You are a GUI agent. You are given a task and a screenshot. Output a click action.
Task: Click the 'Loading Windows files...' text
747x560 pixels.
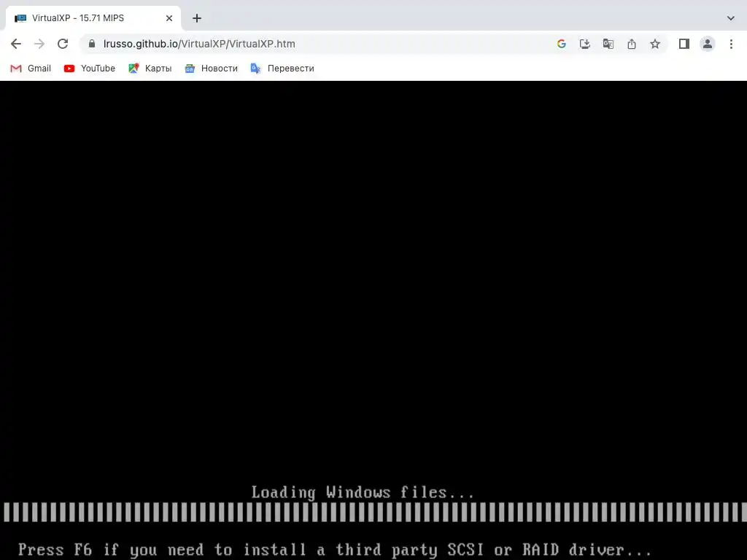[x=363, y=492]
